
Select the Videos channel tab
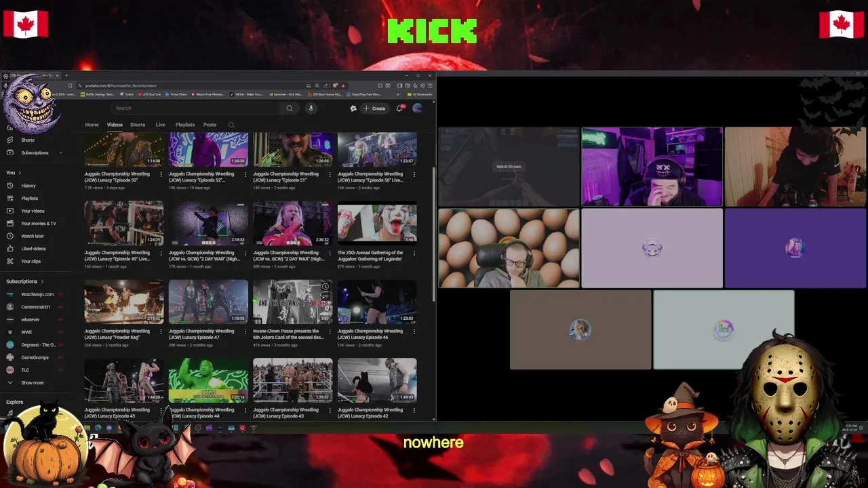coord(115,125)
